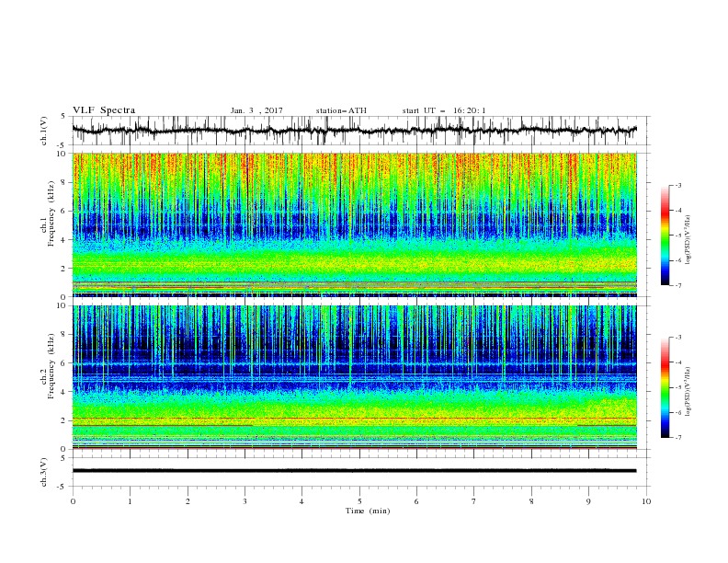Select the date "Jan. 3 , 2017"
This screenshot has height=563, width=728.
coord(256,110)
